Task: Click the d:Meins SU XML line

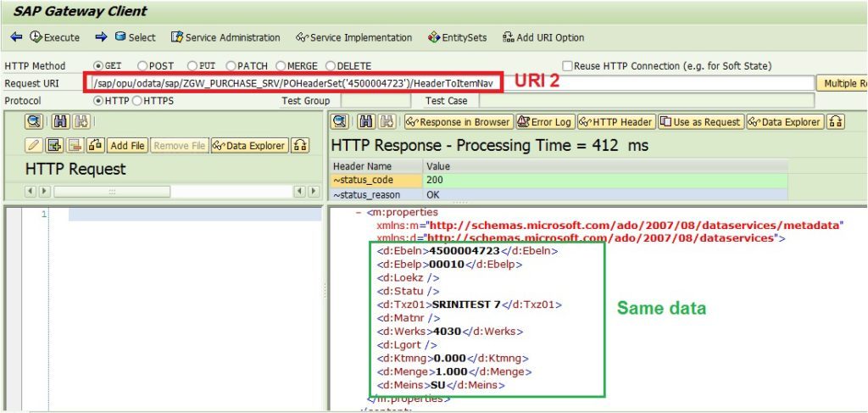Action: point(441,385)
